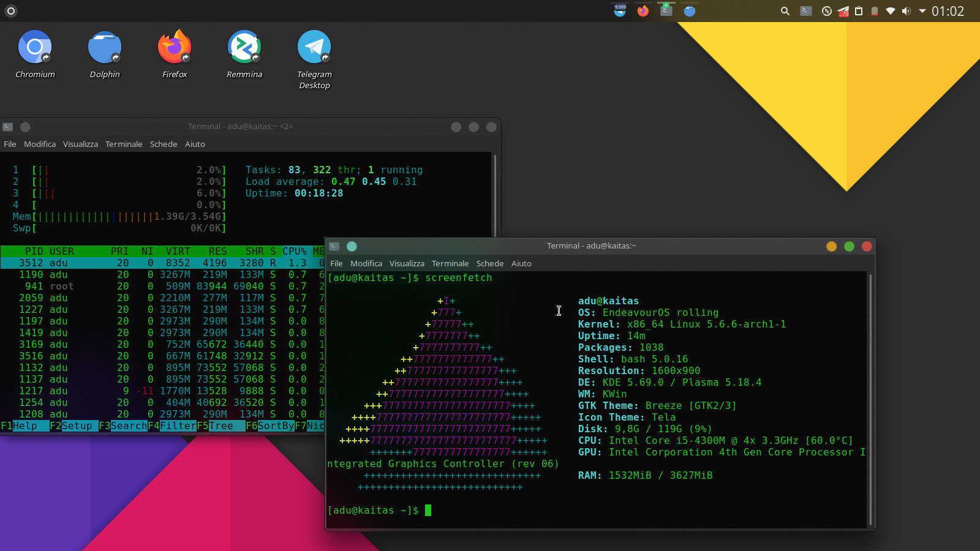Open the application launcher in the top-left corner
This screenshot has height=551, width=980.
point(11,11)
